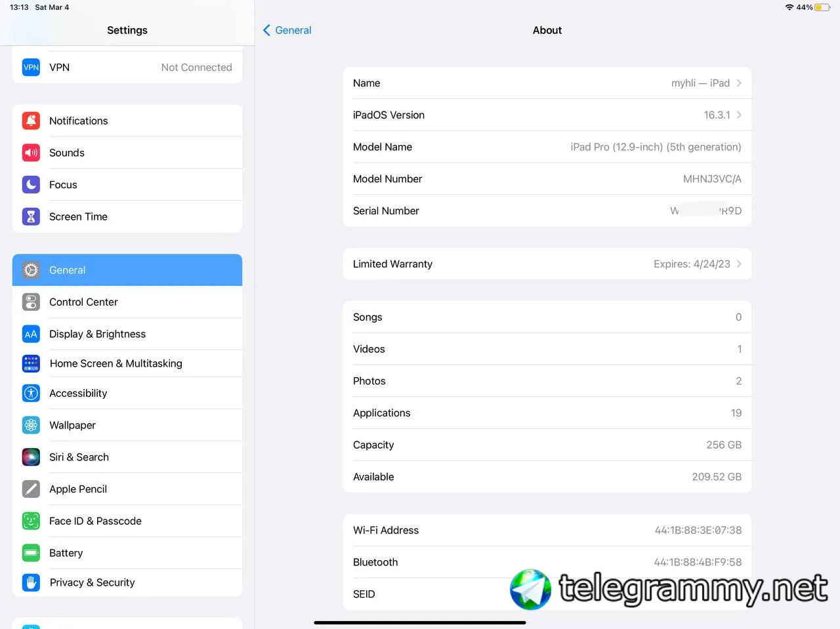Screen dimensions: 840x629
Task: Tap the Songs row label
Action: [367, 317]
